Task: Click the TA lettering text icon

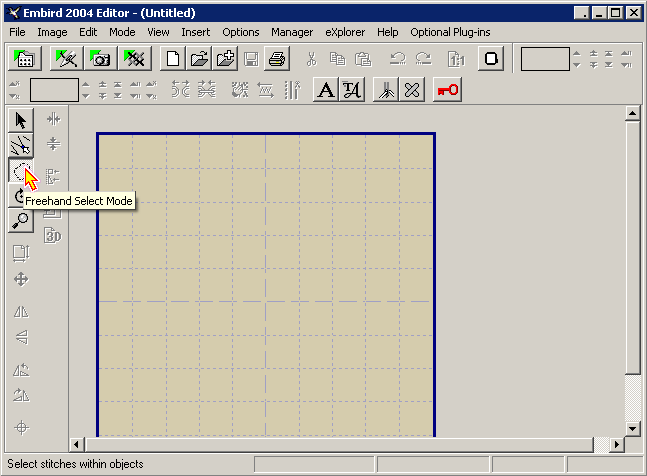Action: pos(352,90)
